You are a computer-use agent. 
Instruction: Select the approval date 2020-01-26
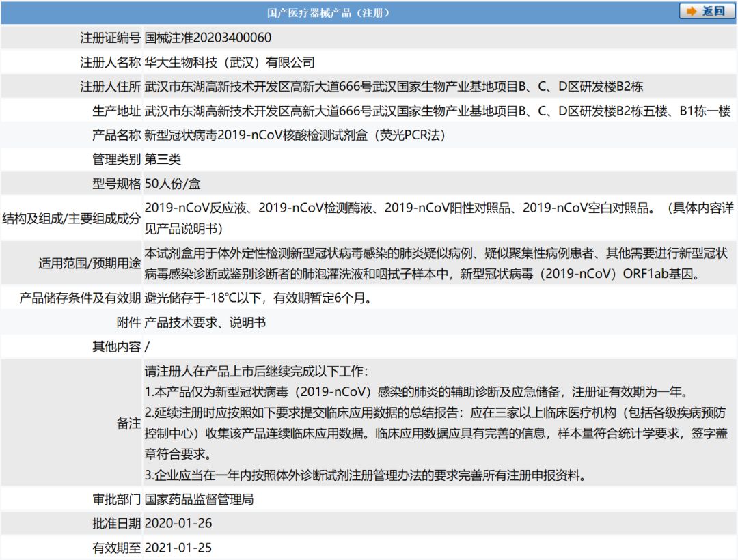178,523
